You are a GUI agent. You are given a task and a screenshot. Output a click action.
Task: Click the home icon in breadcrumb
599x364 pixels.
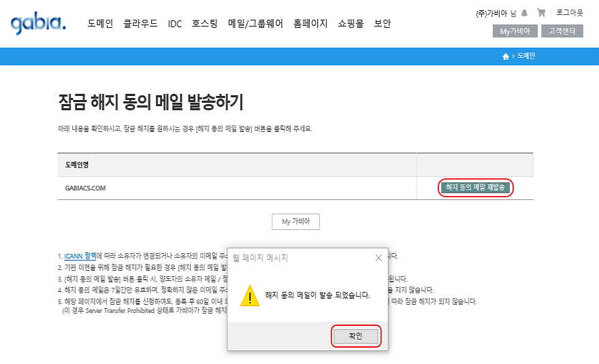tap(505, 56)
